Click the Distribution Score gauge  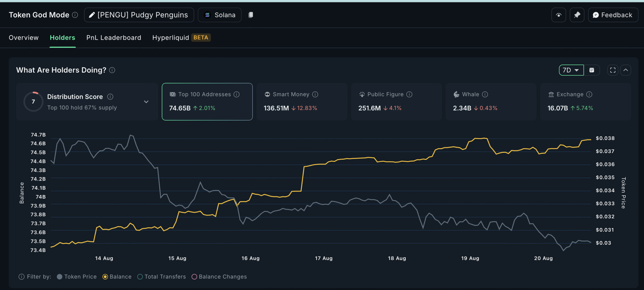coord(33,102)
